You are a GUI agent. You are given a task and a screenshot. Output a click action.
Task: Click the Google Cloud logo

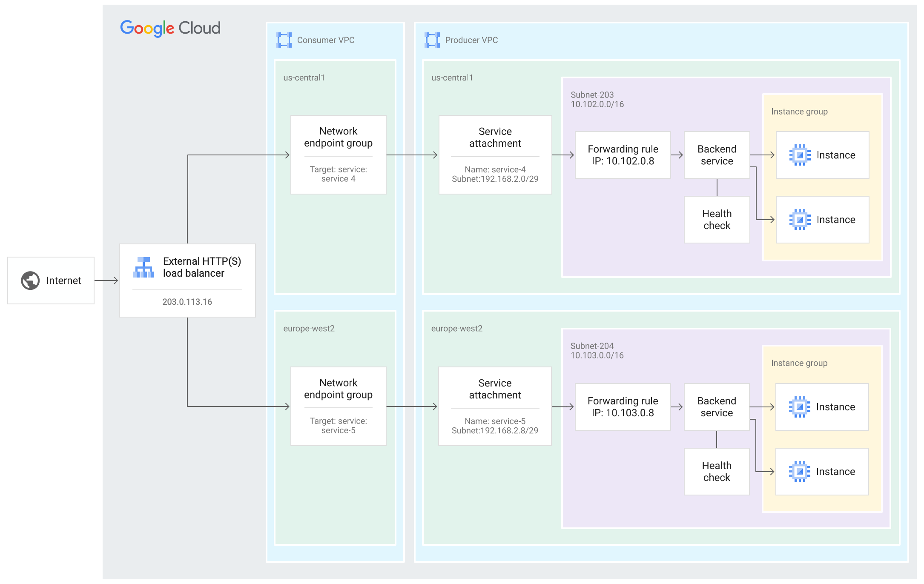170,28
